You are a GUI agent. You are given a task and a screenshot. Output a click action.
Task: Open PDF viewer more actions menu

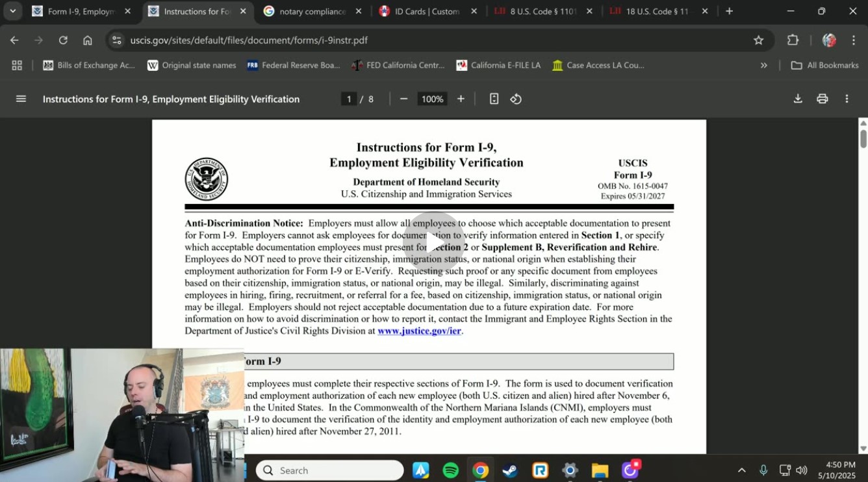[847, 99]
